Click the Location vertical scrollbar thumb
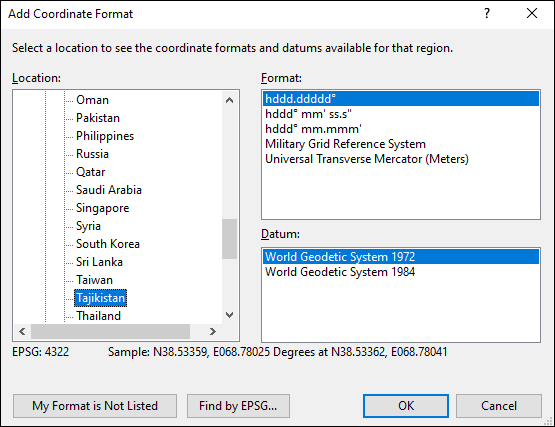Viewport: 555px width, 427px height. 229,239
